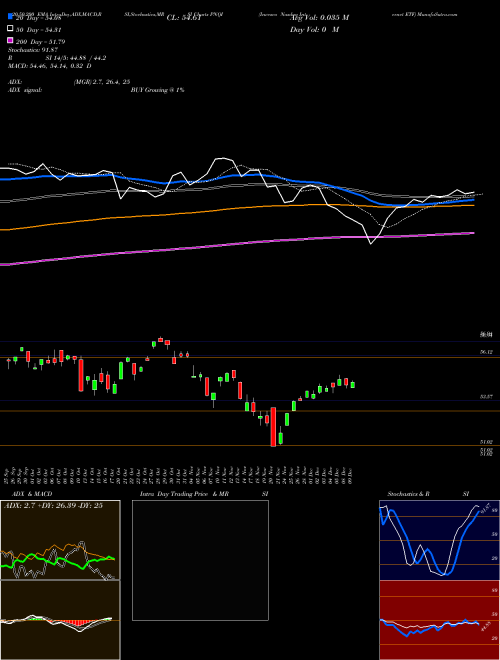
Task: Click the 53.57 price axis label
Action: pos(486,397)
